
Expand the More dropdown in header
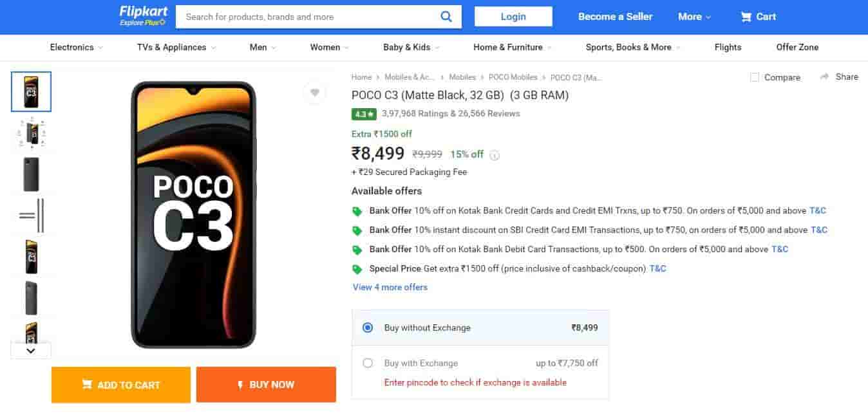tap(694, 17)
